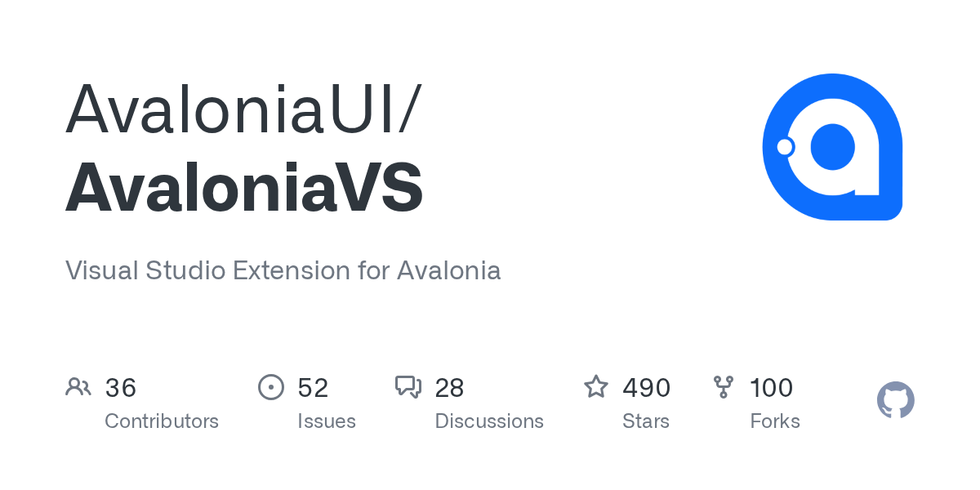This screenshot has width=980, height=490.
Task: Click the Forks label
Action: (775, 421)
